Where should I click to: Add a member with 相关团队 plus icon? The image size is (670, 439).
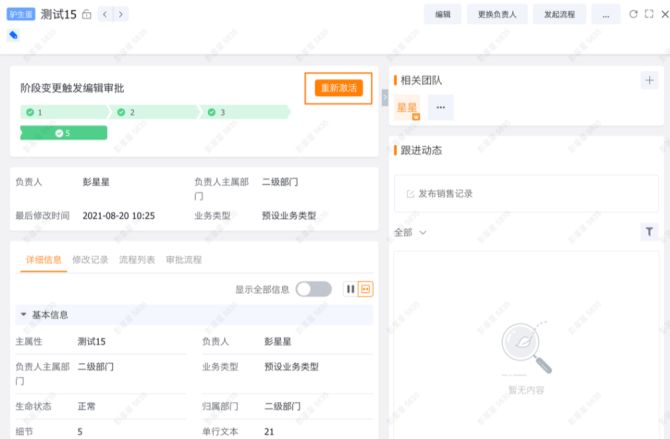pos(648,81)
